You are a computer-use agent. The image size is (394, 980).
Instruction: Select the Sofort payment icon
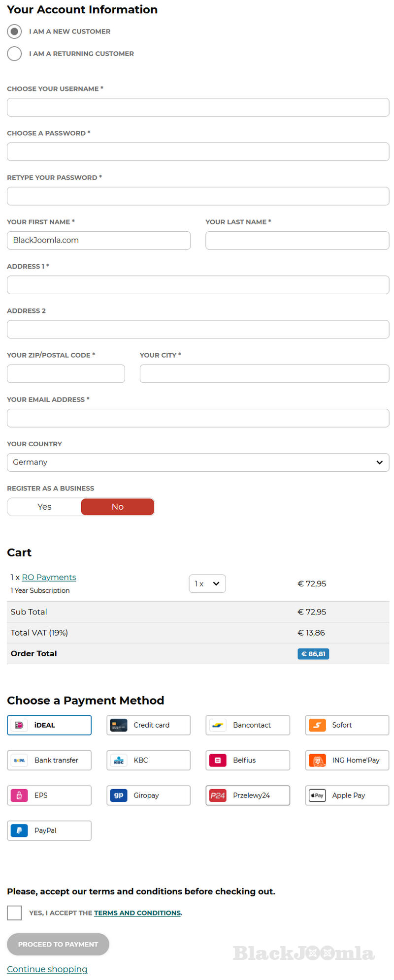click(x=317, y=725)
